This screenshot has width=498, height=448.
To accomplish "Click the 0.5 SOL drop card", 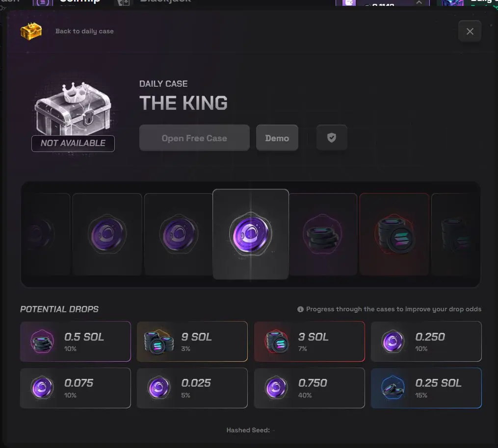I will (x=75, y=342).
